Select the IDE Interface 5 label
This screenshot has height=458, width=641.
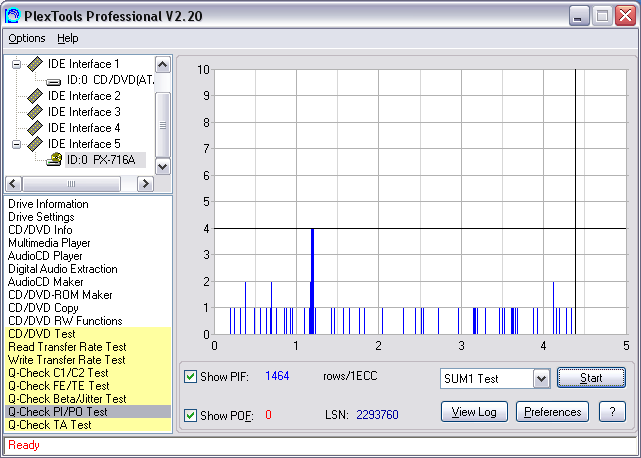coord(84,144)
